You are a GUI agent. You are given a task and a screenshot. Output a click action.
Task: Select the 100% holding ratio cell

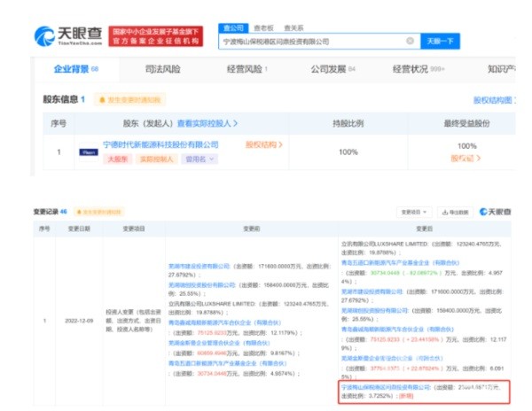(348, 152)
